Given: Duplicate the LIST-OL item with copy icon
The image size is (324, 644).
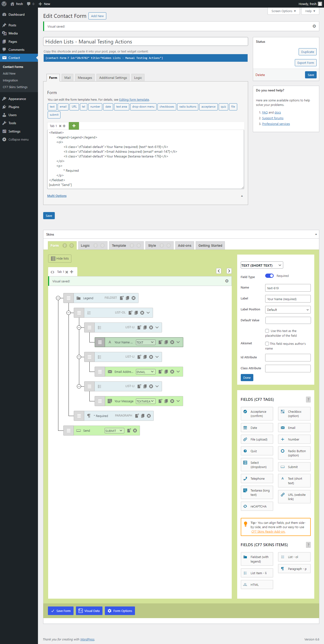Looking at the screenshot, I should coord(136,313).
